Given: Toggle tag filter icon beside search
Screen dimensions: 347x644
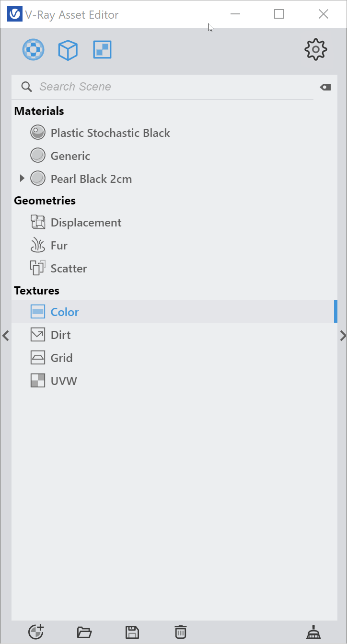Looking at the screenshot, I should click(325, 87).
